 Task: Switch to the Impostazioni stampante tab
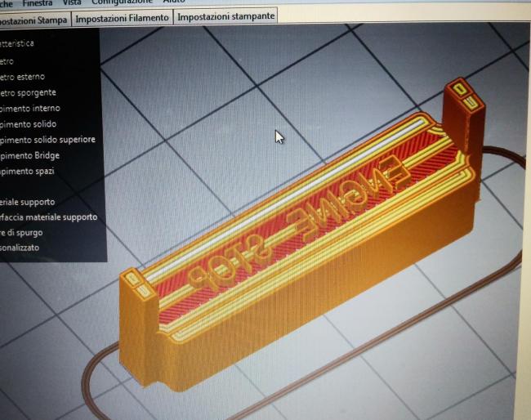[x=225, y=16]
